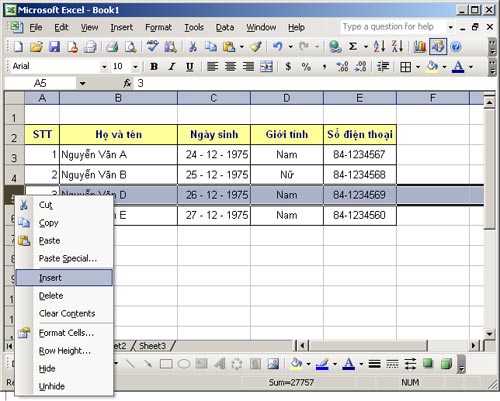Select Delete in the context menu
Viewport: 500px width, 401px height.
(51, 296)
